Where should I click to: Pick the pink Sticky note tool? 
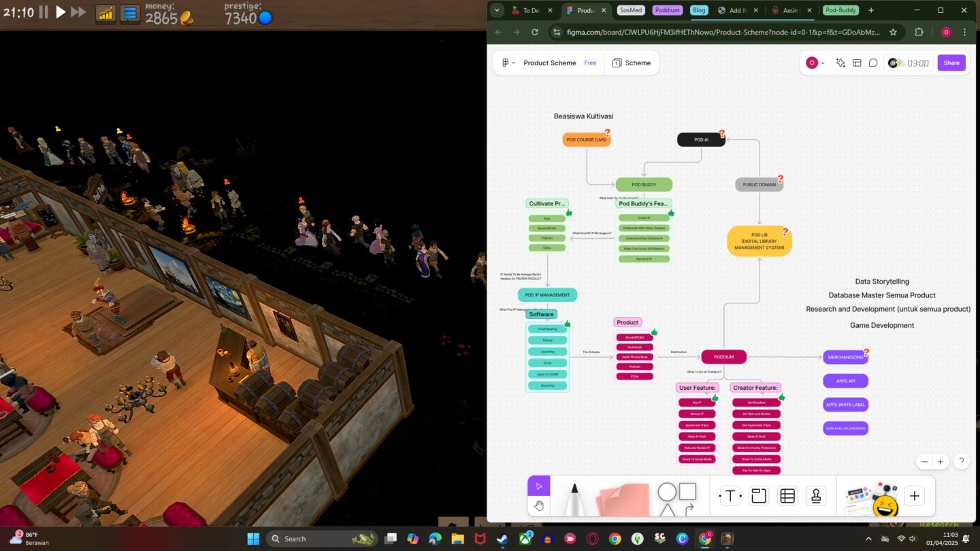(x=623, y=500)
